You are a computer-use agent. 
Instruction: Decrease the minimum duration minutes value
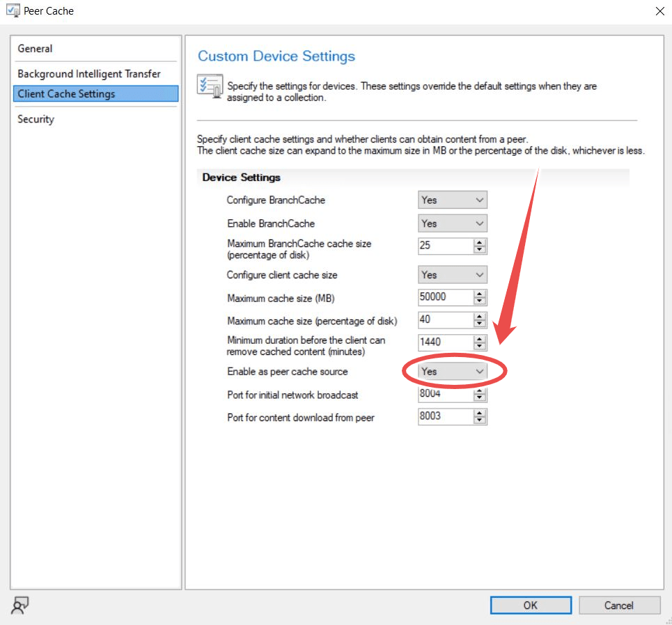click(480, 347)
